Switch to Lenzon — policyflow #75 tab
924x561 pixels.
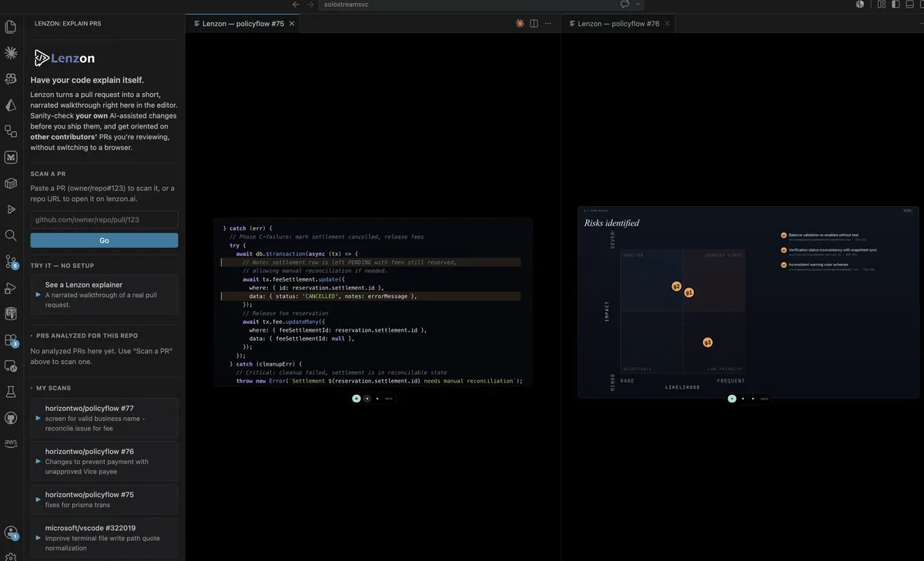[x=243, y=24]
